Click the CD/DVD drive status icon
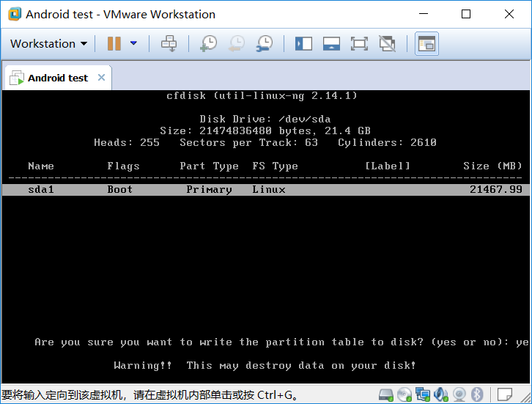The width and height of the screenshot is (532, 404). pyautogui.click(x=404, y=394)
